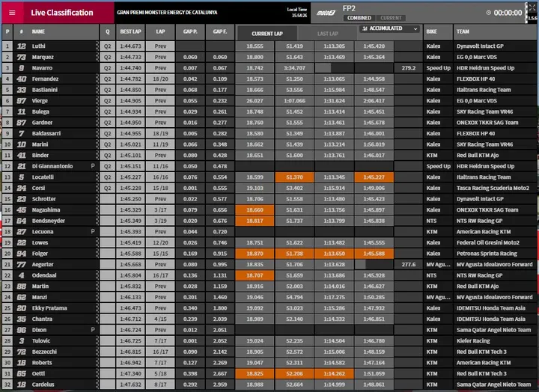539x392 pixels.
Task: Click 3:34.707 sector time for Navarro
Action: (x=294, y=68)
